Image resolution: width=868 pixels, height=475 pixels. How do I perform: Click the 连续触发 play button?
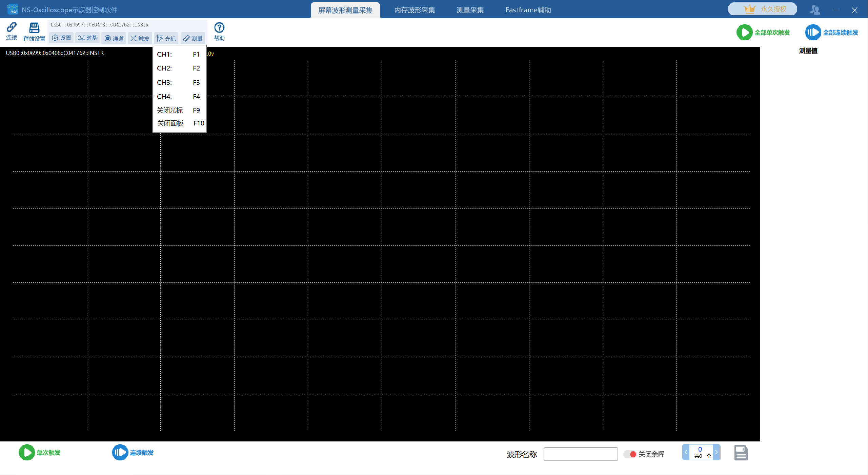(120, 452)
